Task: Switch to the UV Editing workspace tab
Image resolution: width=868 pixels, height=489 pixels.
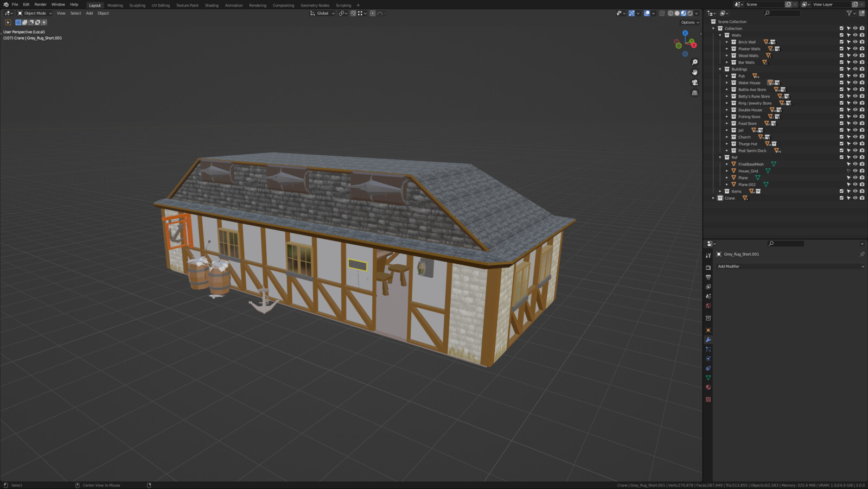Action: click(x=161, y=5)
